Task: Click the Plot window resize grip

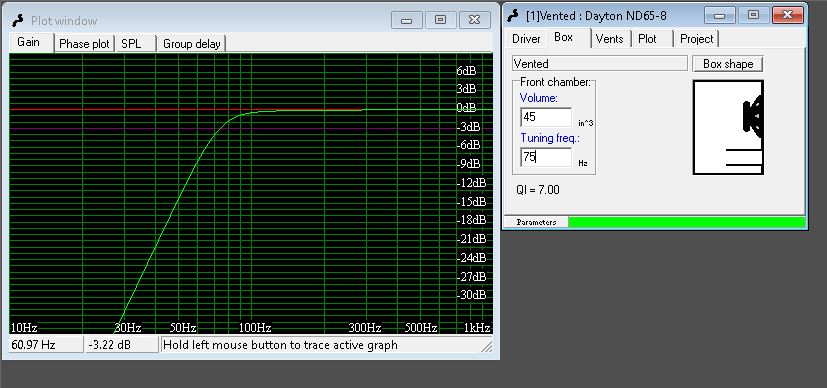Action: tap(486, 346)
